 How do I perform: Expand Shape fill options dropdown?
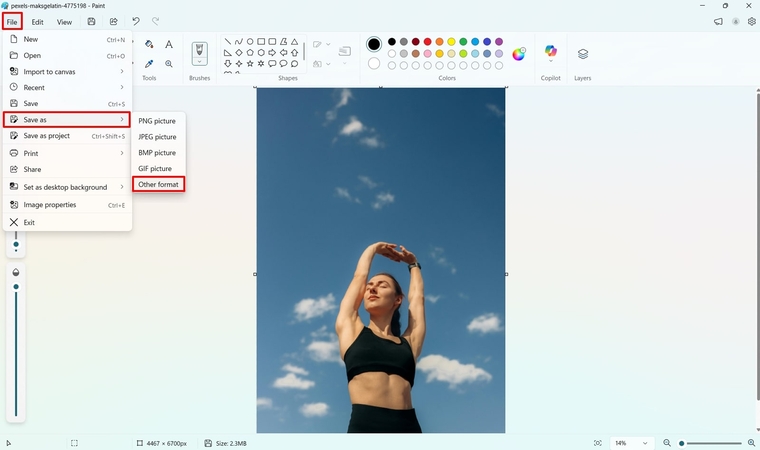[x=328, y=64]
